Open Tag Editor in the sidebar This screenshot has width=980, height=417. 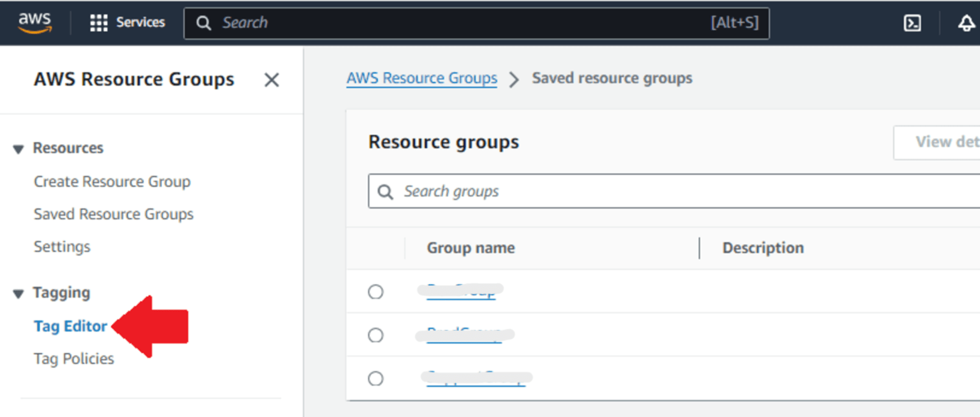71,326
